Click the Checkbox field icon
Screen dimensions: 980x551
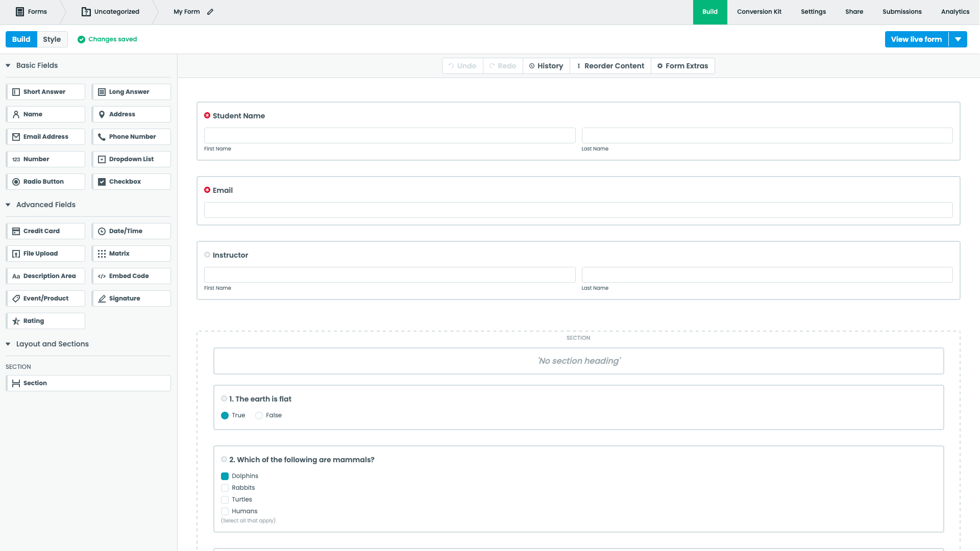[102, 182]
